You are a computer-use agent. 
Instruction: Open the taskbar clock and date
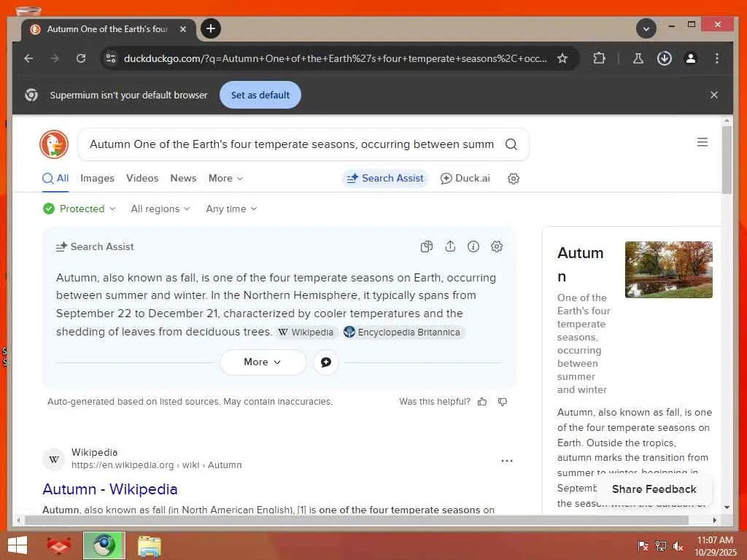[715, 546]
